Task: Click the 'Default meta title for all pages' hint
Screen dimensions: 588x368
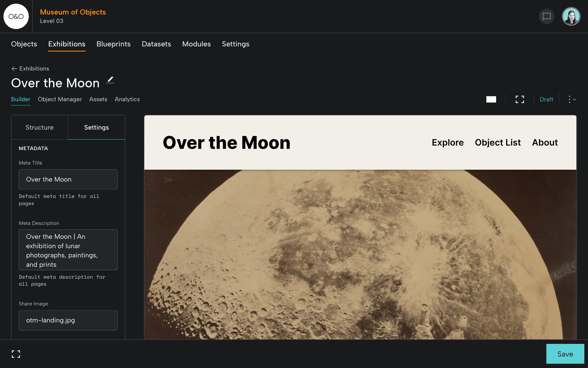Action: pyautogui.click(x=59, y=200)
